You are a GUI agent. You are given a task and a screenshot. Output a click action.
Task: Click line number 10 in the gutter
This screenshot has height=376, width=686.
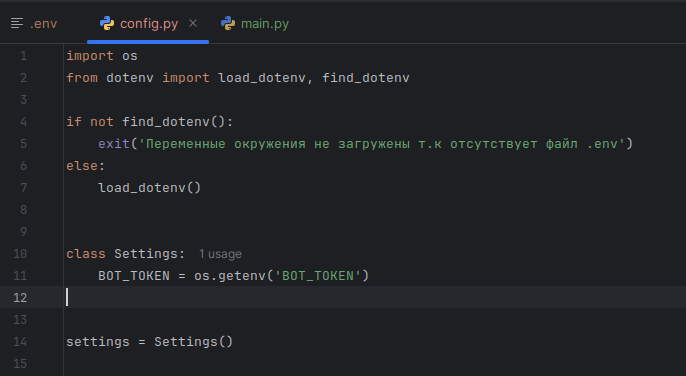(20, 254)
